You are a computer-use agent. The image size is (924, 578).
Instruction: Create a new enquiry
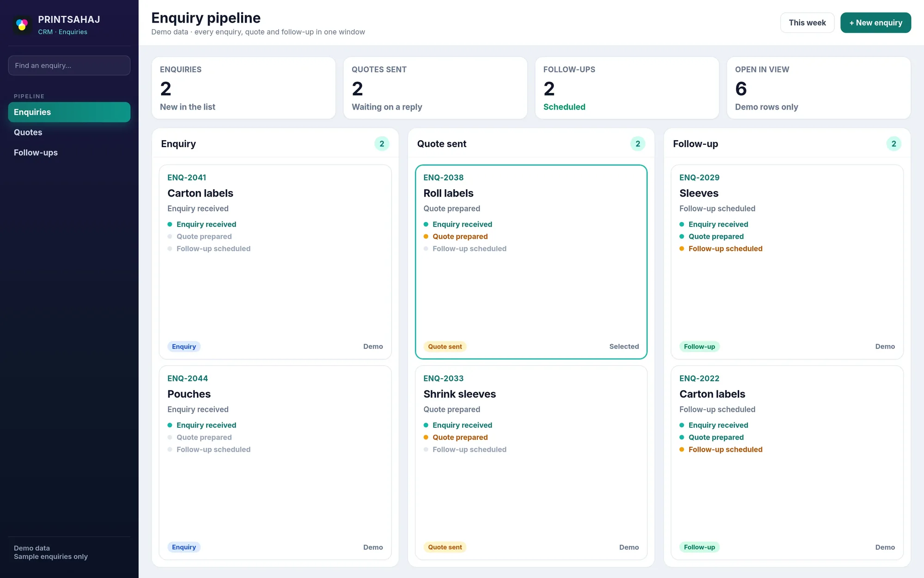pyautogui.click(x=875, y=23)
